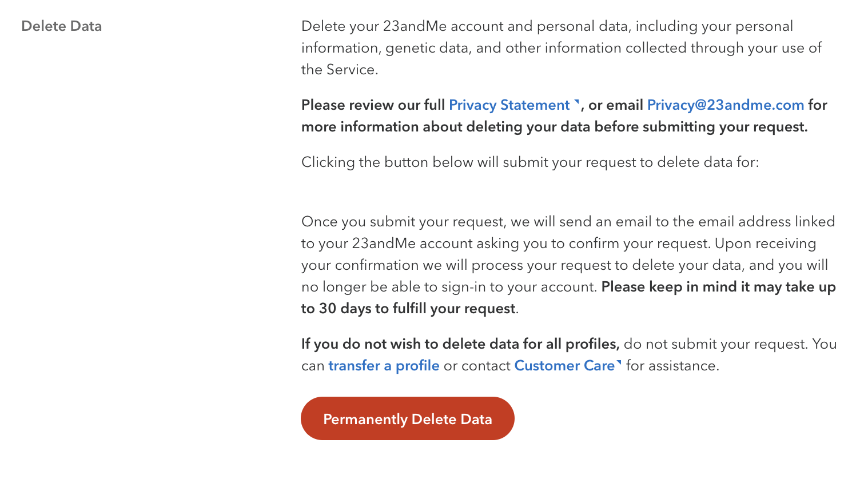Click bold text 'more information about deleting your data'
The width and height of the screenshot is (868, 487).
(x=446, y=127)
